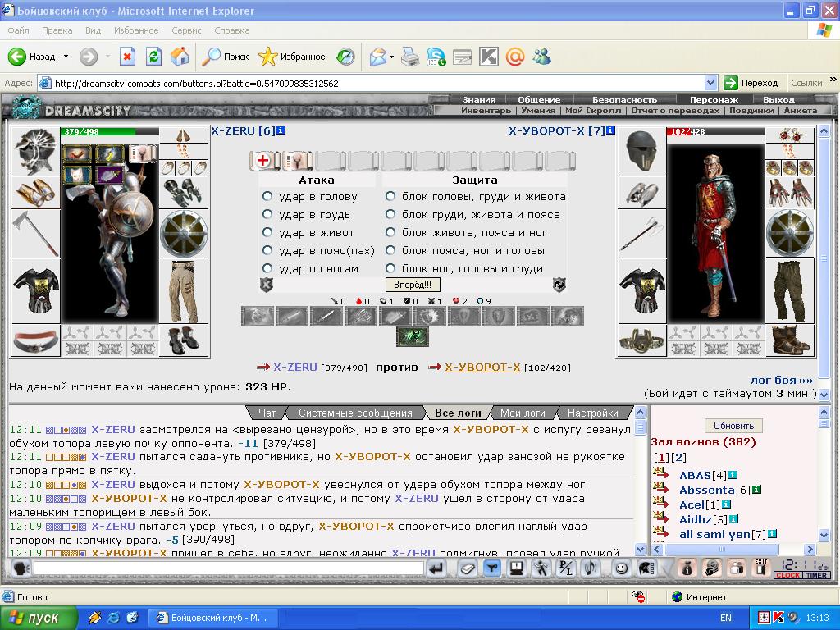Open info icon next to ABAS[4]
The image size is (840, 630).
click(733, 475)
